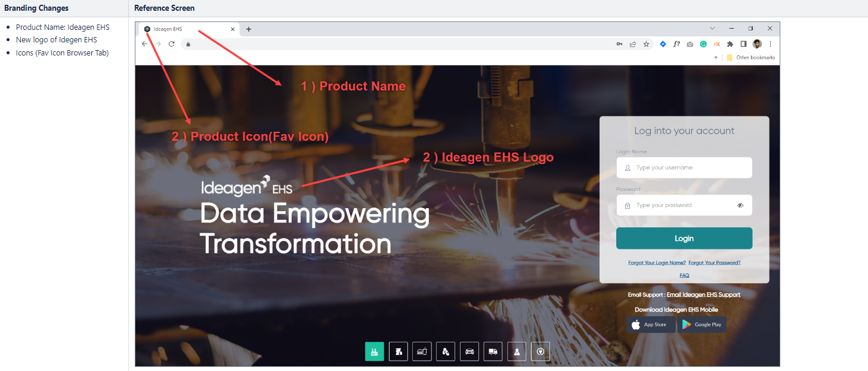Click the saved passwords key icon
868x371 pixels.
pos(620,44)
